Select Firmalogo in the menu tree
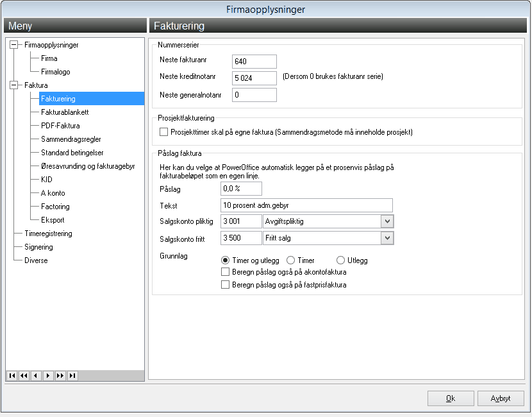532x417 pixels. (x=56, y=72)
